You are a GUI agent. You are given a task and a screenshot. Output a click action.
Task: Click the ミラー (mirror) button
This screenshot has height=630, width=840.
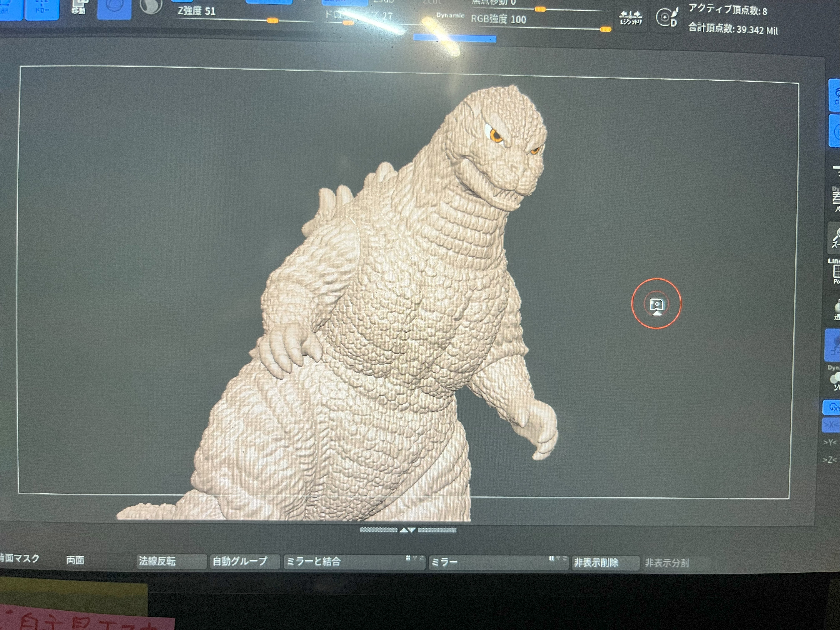coord(499,562)
